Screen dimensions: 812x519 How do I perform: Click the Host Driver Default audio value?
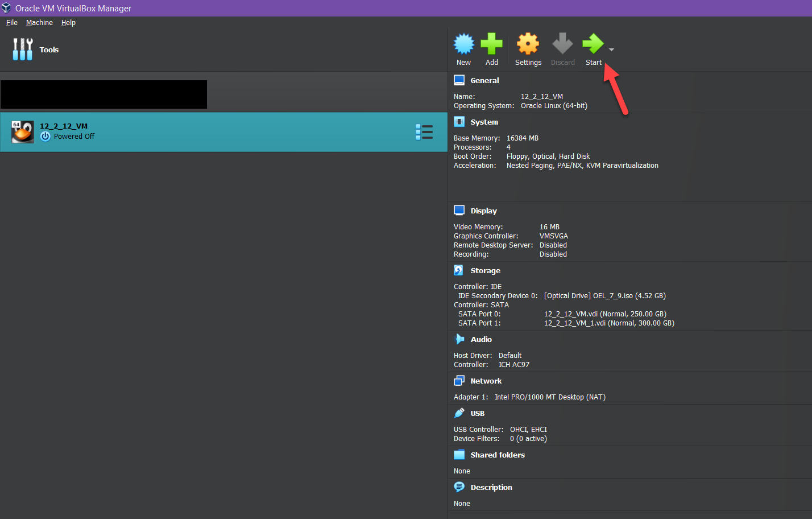coord(510,356)
